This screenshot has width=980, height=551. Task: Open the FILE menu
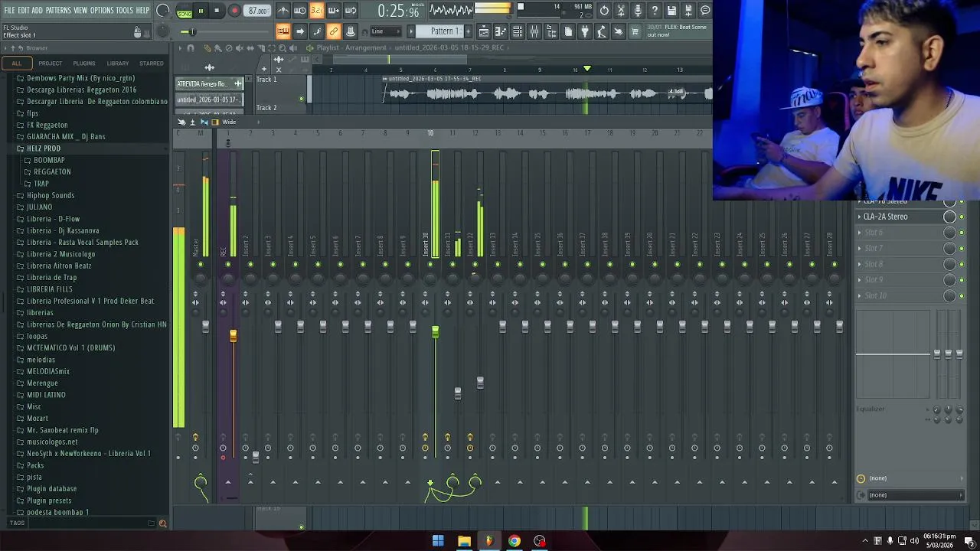9,10
